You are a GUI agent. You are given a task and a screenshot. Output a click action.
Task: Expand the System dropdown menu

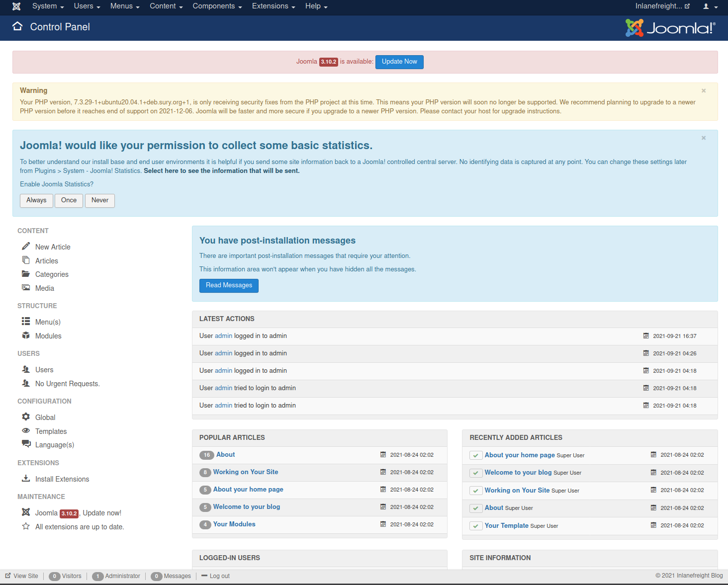(x=48, y=6)
